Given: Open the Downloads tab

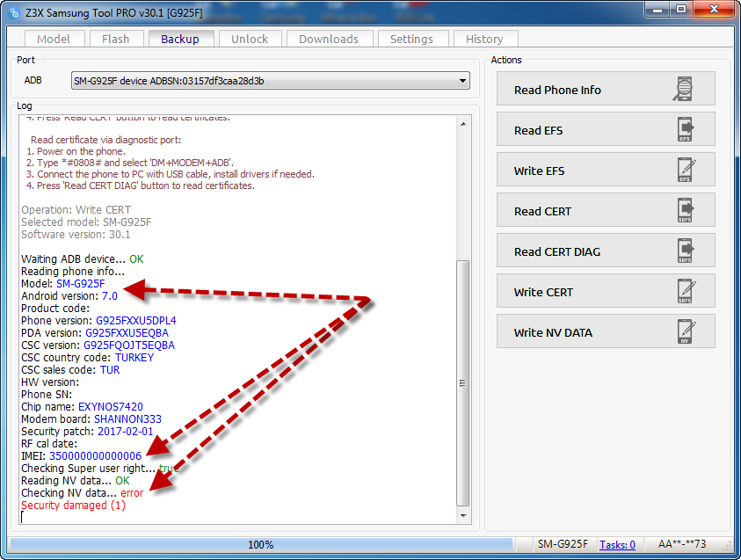Looking at the screenshot, I should tap(329, 39).
